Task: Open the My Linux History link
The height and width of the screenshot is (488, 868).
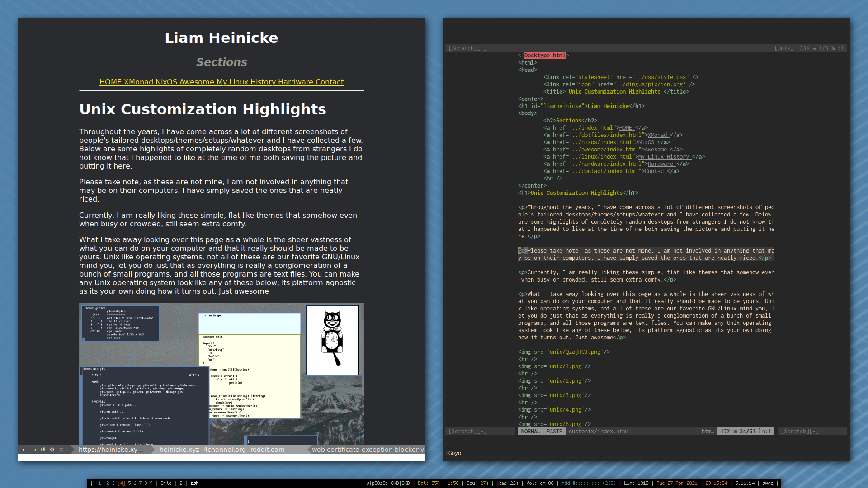Action: coord(246,82)
